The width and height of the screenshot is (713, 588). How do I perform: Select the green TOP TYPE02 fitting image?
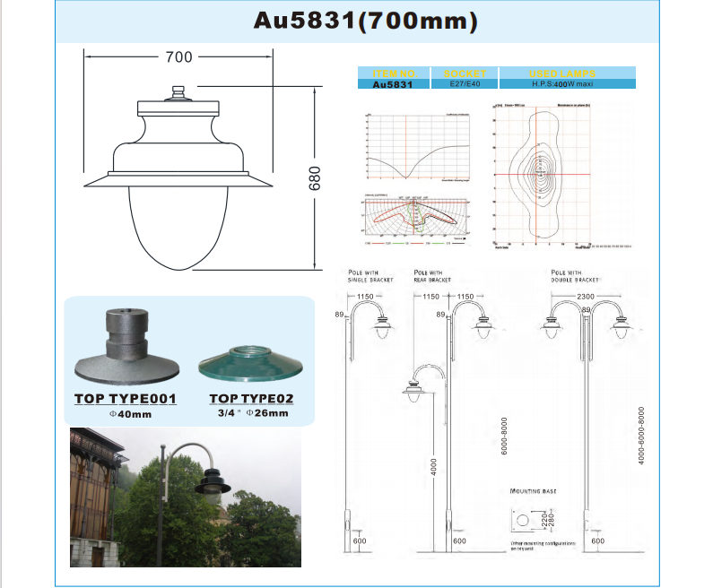click(248, 364)
